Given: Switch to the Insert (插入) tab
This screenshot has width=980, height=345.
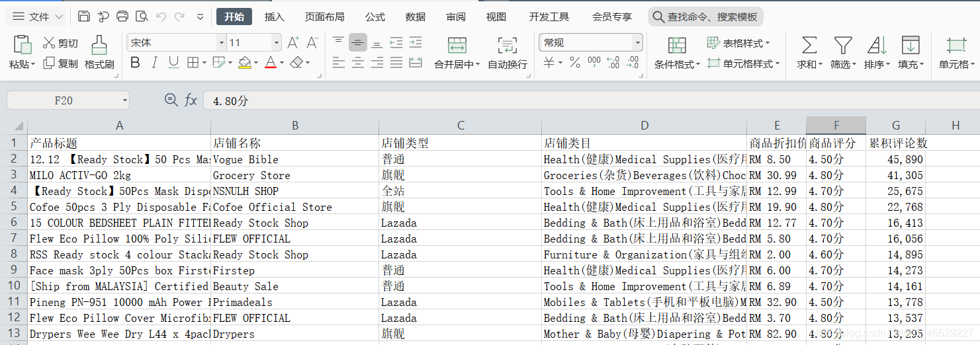Looking at the screenshot, I should [274, 17].
